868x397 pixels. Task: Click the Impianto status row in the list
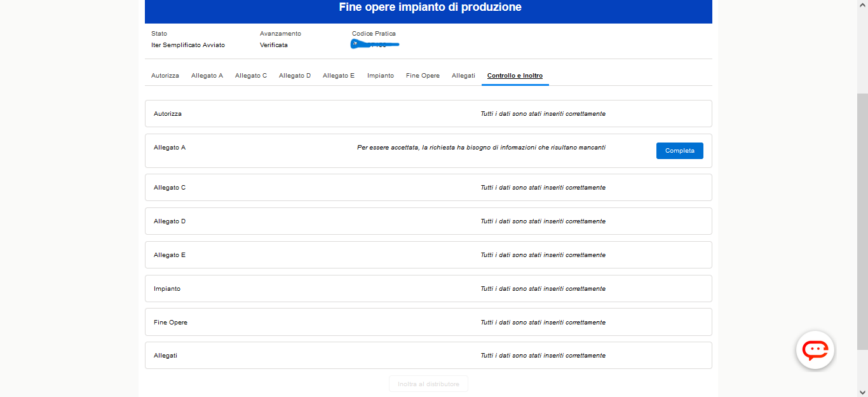428,289
